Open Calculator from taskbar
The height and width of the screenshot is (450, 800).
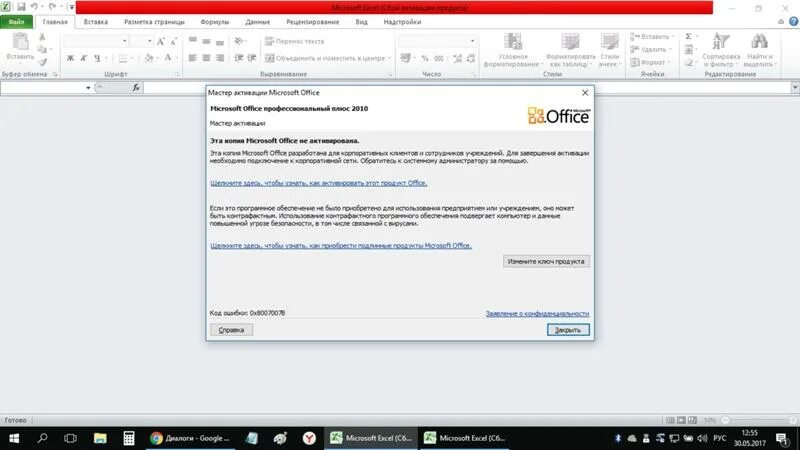coord(129,438)
